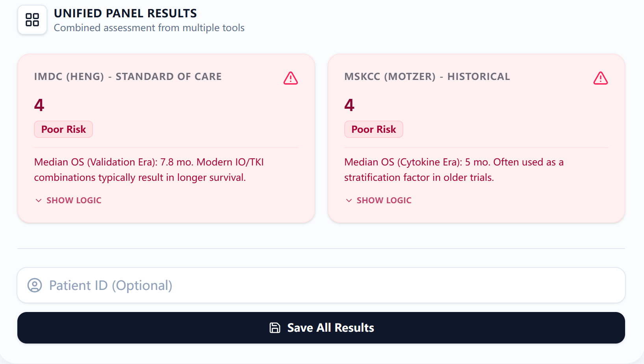
Task: Toggle the Poor Risk badge on the MSKCC card
Action: tap(373, 129)
